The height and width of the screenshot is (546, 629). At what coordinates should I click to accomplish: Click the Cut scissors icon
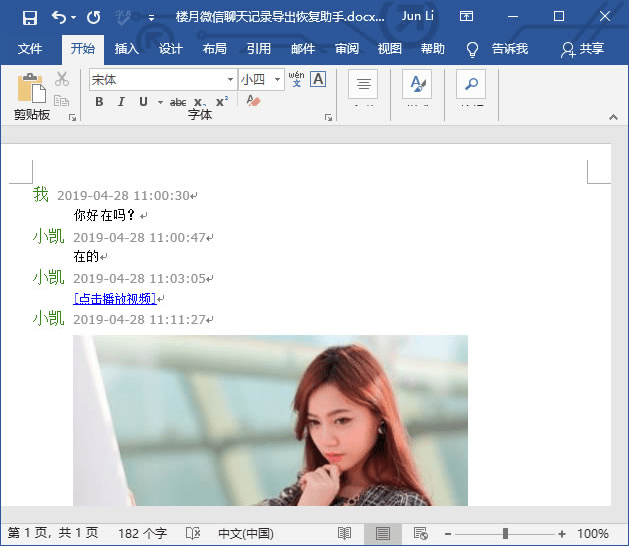[62, 79]
